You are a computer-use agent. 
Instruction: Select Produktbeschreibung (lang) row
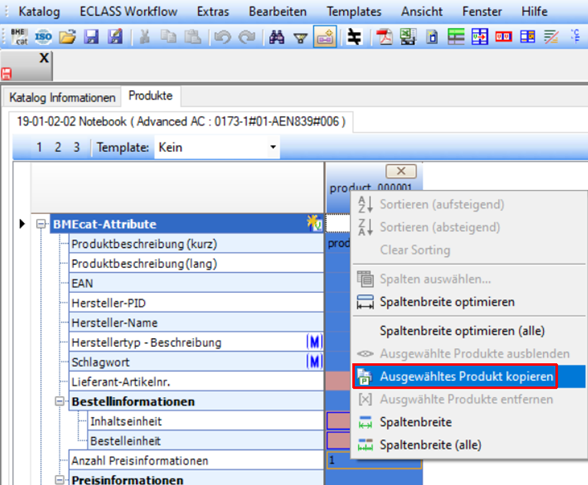[x=196, y=264]
